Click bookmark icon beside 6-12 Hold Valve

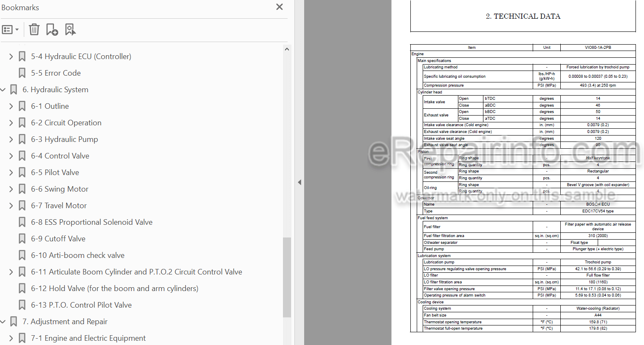point(22,288)
